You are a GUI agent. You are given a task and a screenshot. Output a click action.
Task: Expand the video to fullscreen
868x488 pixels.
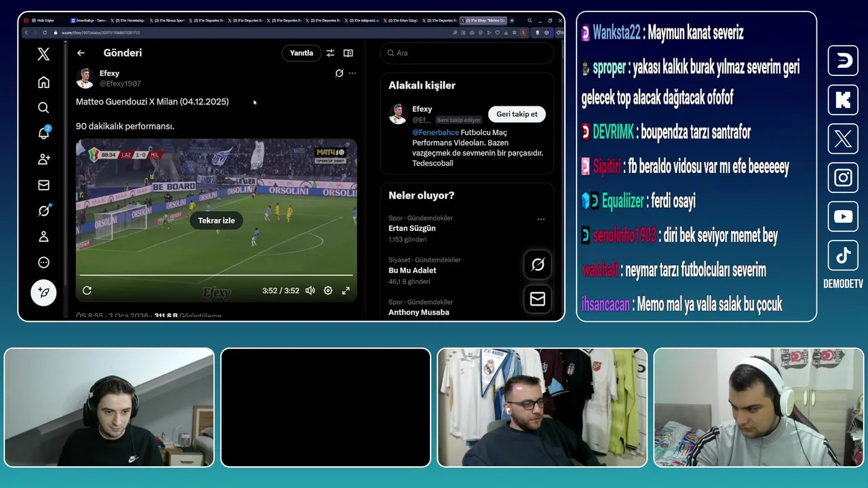346,291
